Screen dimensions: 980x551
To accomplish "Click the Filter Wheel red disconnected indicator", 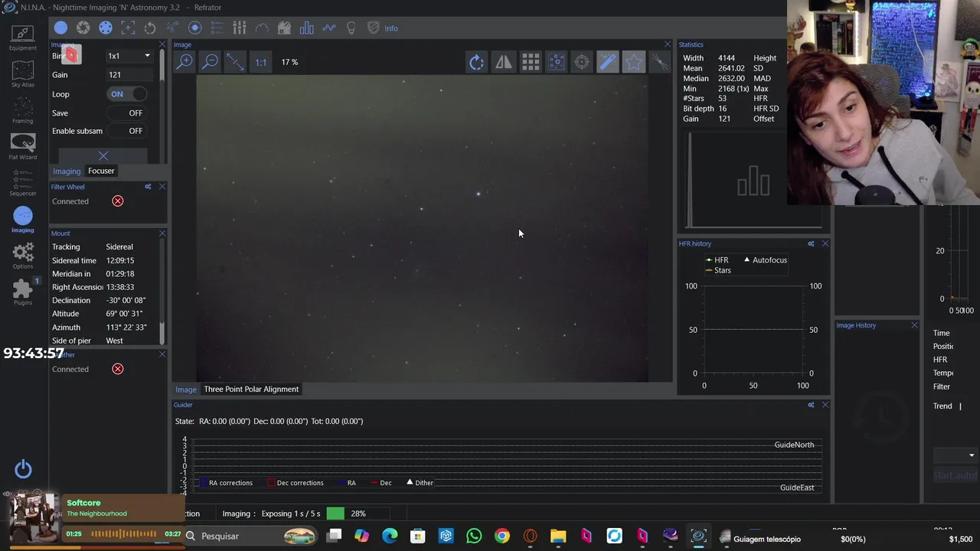I will [x=118, y=201].
